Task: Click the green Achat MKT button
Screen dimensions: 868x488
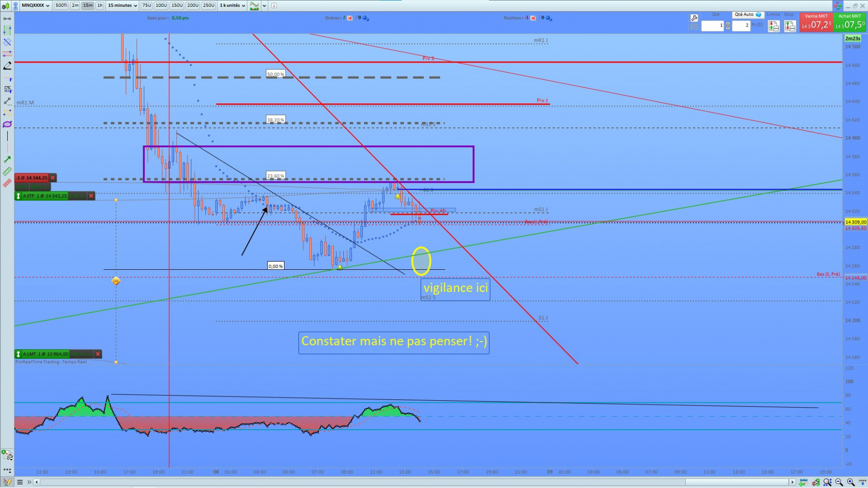Action: pyautogui.click(x=850, y=22)
